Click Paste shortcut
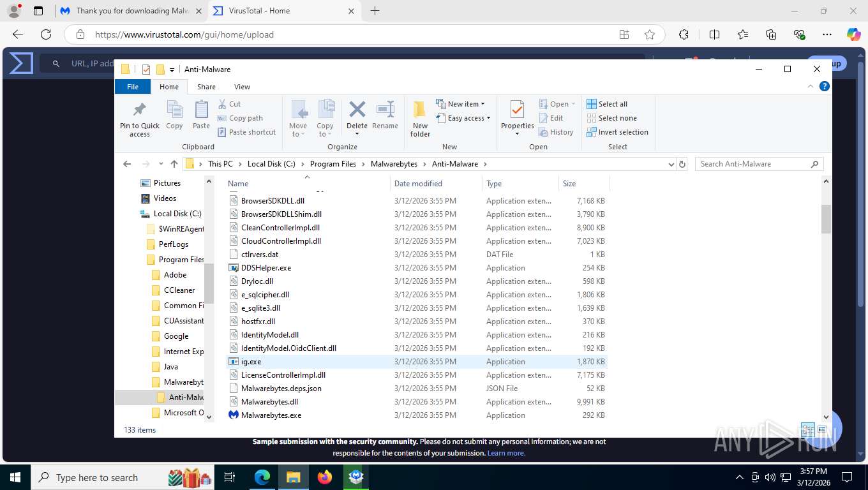The height and width of the screenshot is (490, 868). pyautogui.click(x=246, y=132)
